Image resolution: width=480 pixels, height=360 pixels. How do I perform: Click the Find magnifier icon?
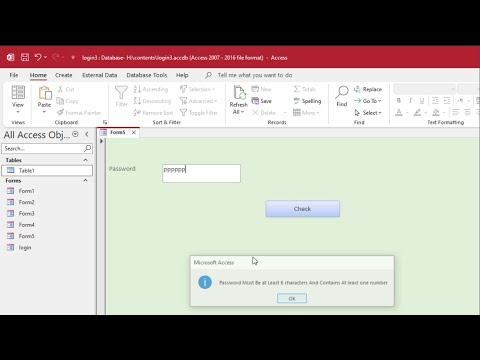click(x=342, y=92)
